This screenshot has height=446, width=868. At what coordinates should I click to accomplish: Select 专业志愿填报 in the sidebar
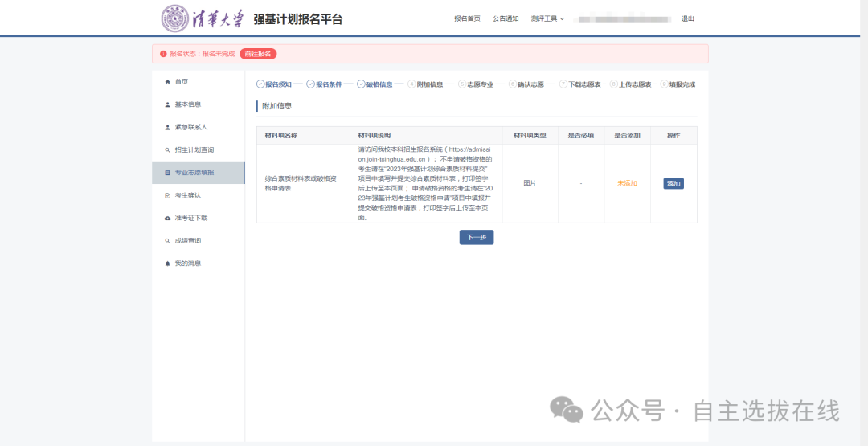[x=194, y=173]
